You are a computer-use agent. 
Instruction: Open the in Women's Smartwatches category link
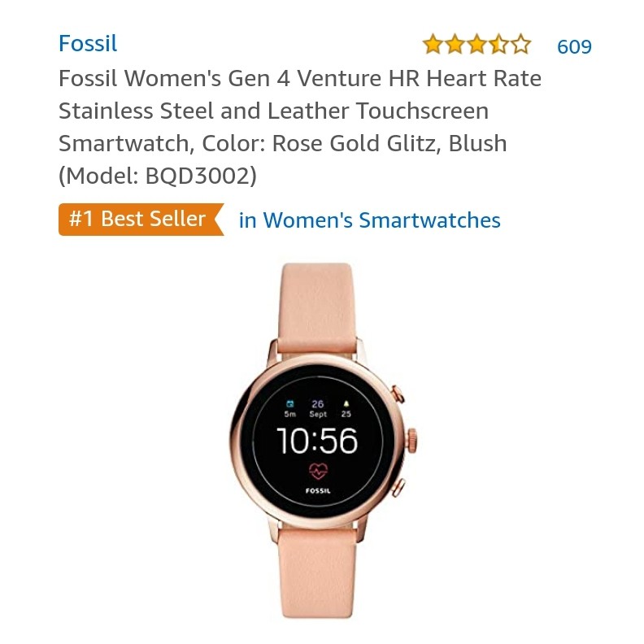pos(370,220)
